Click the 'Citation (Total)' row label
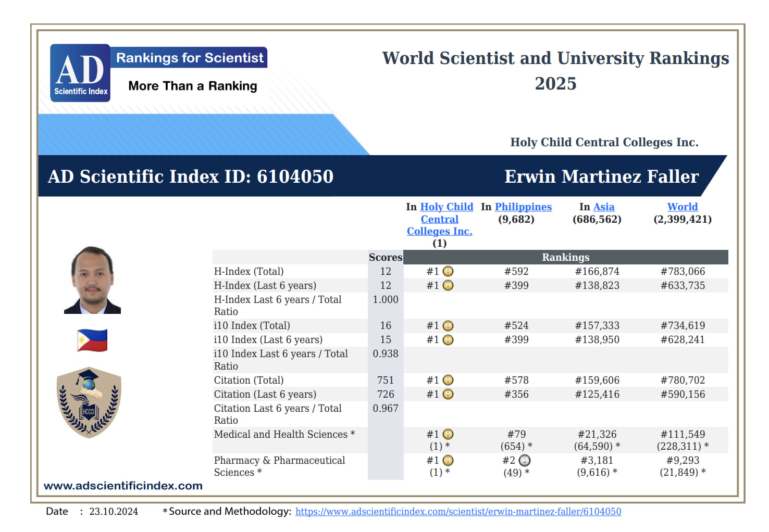This screenshot has width=769, height=532. (249, 380)
